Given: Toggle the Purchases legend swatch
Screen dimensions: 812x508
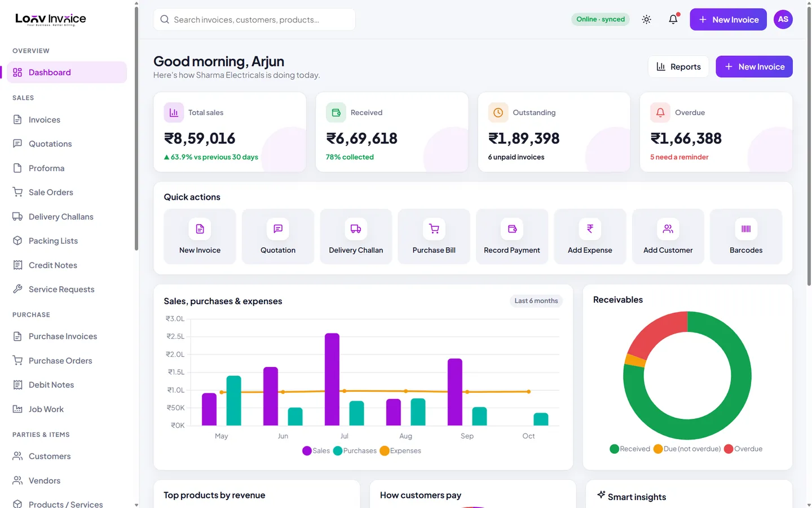Looking at the screenshot, I should [338, 450].
